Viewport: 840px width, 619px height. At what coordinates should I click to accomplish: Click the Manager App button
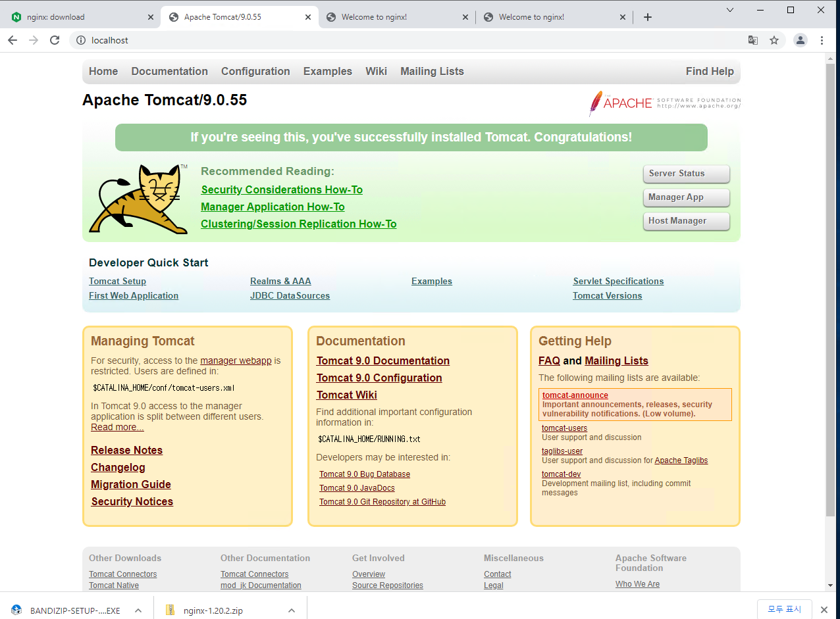pyautogui.click(x=687, y=197)
